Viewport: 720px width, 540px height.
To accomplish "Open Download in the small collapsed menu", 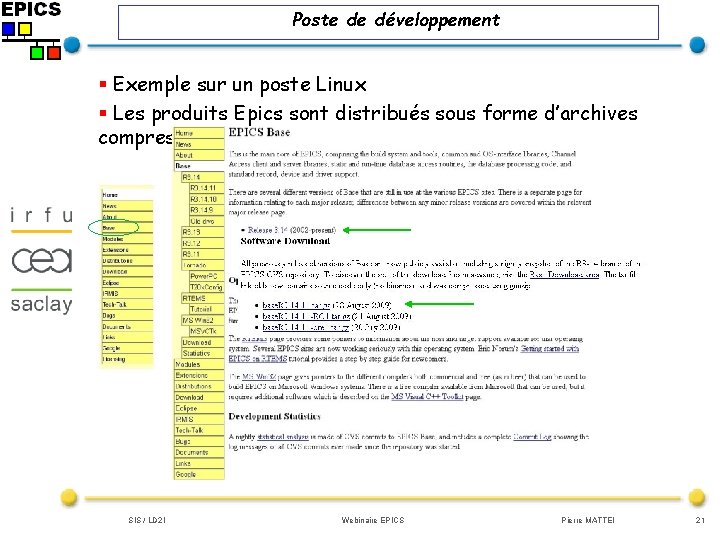I will (x=127, y=272).
